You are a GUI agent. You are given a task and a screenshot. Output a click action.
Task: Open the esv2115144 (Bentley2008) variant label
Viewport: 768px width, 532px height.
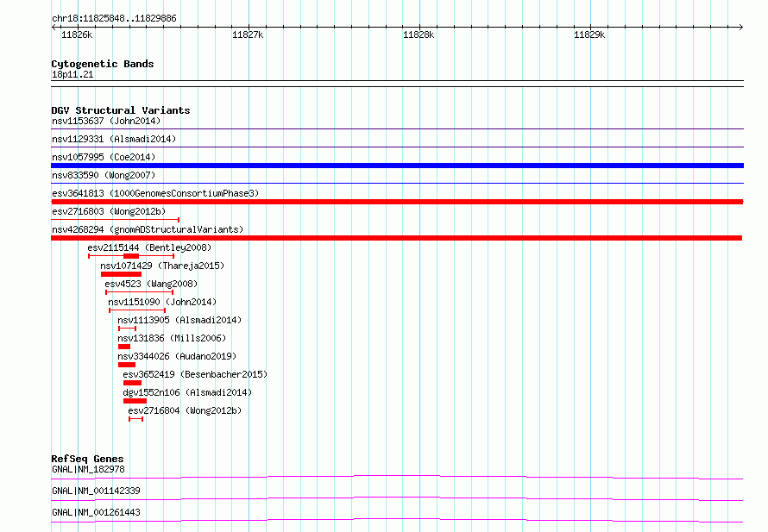(149, 247)
